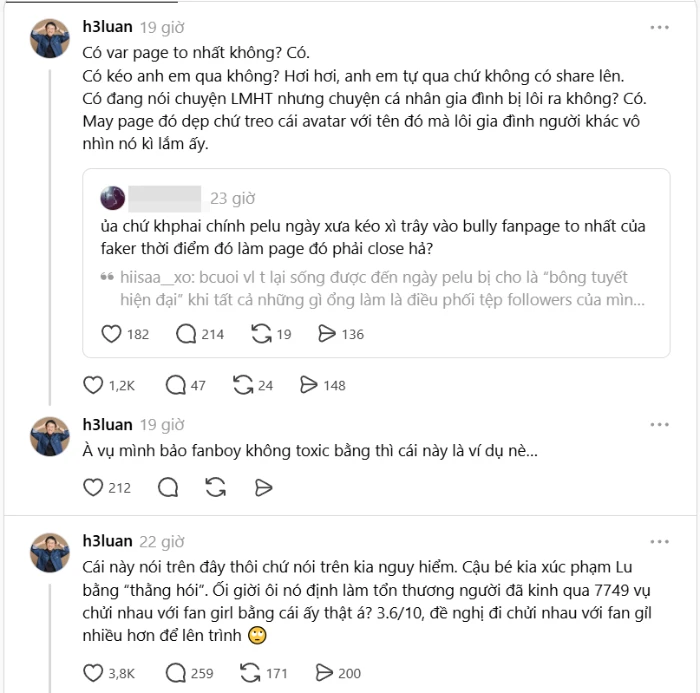Image resolution: width=700 pixels, height=693 pixels.
Task: Open more options menu for the first post
Action: [x=660, y=28]
